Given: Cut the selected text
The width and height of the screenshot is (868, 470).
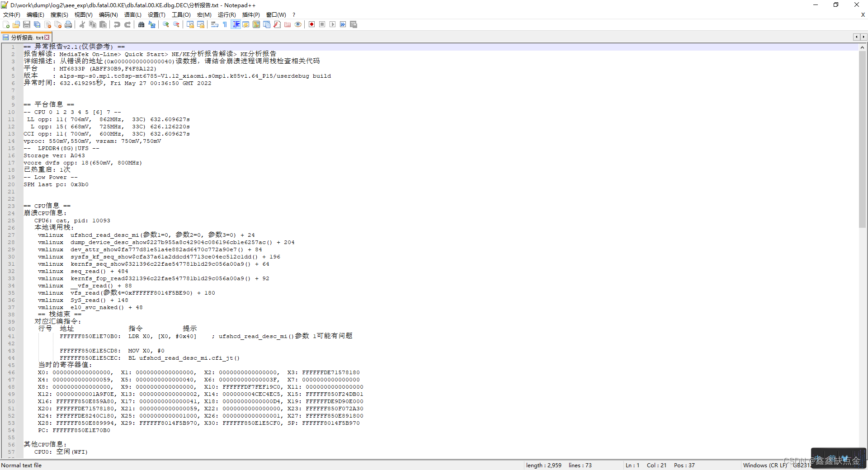Looking at the screenshot, I should coord(82,24).
